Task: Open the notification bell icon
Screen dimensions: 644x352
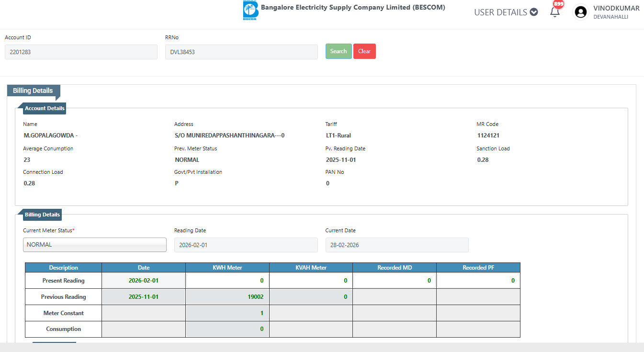Action: click(x=555, y=12)
